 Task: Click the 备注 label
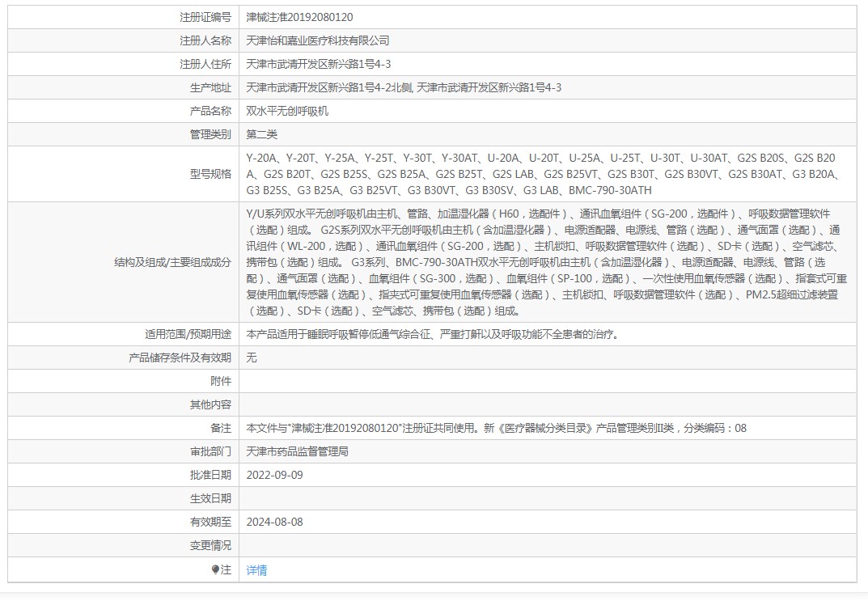click(221, 428)
